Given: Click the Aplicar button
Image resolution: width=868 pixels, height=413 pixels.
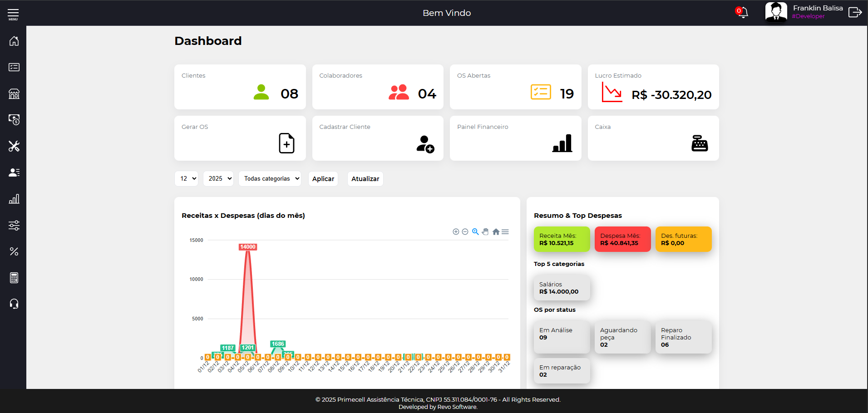Looking at the screenshot, I should 323,179.
